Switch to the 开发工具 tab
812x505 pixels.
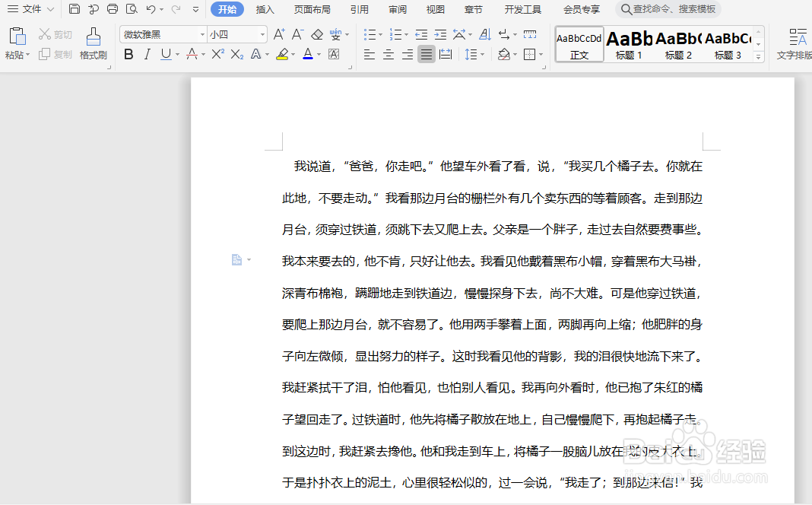pos(523,9)
